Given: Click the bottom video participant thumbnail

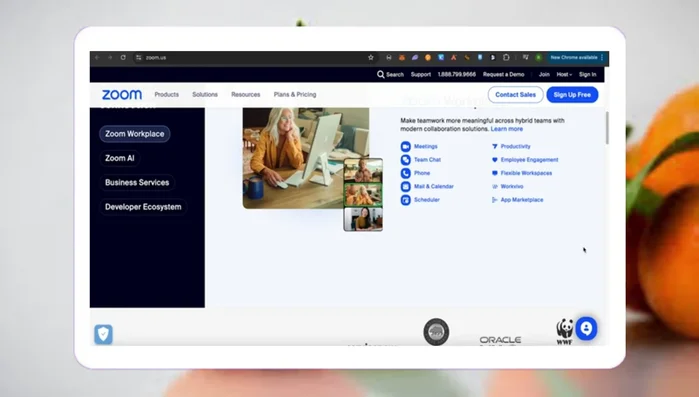Looking at the screenshot, I should tap(363, 219).
